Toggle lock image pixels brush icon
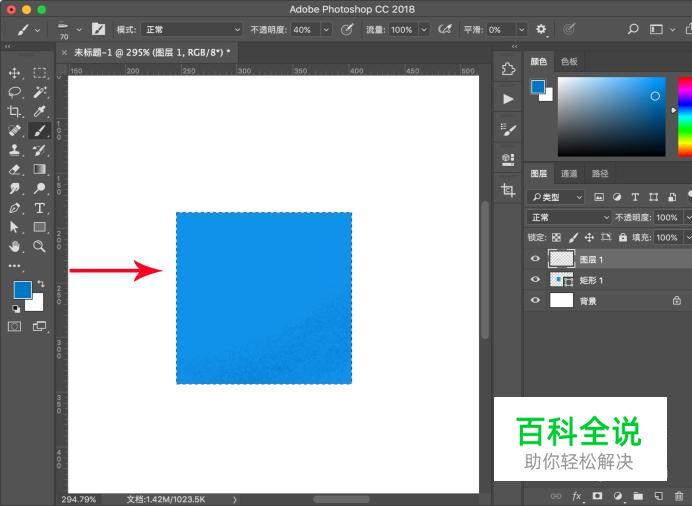The width and height of the screenshot is (692, 506). click(573, 237)
